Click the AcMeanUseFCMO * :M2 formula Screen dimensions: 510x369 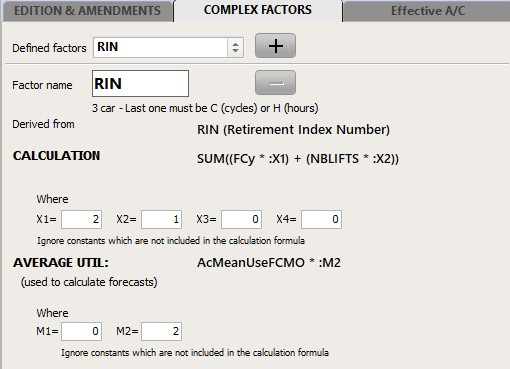(x=269, y=263)
